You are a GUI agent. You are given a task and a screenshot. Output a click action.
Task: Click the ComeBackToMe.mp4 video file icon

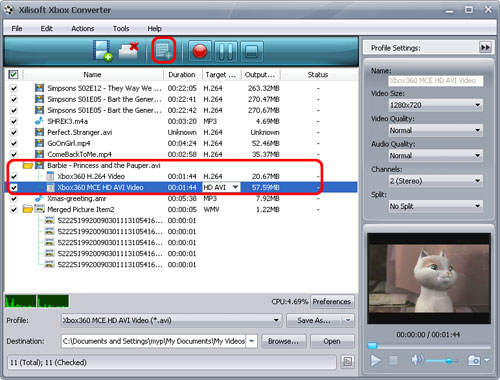[39, 154]
